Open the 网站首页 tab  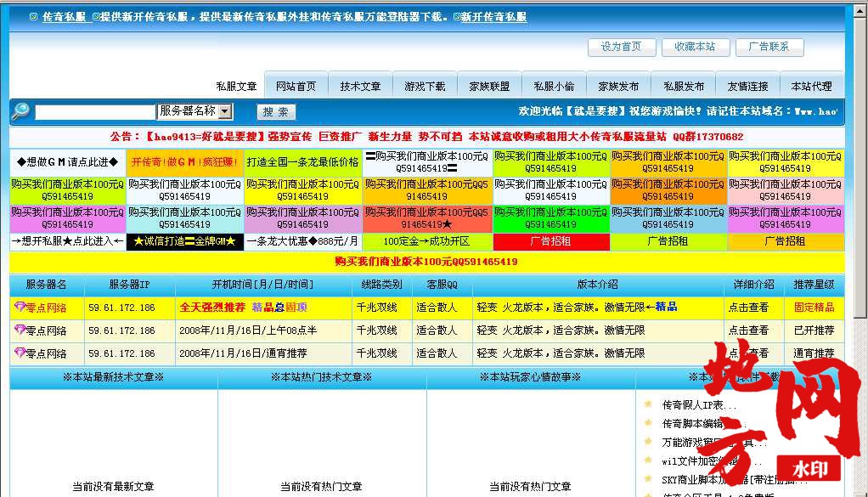[x=296, y=86]
